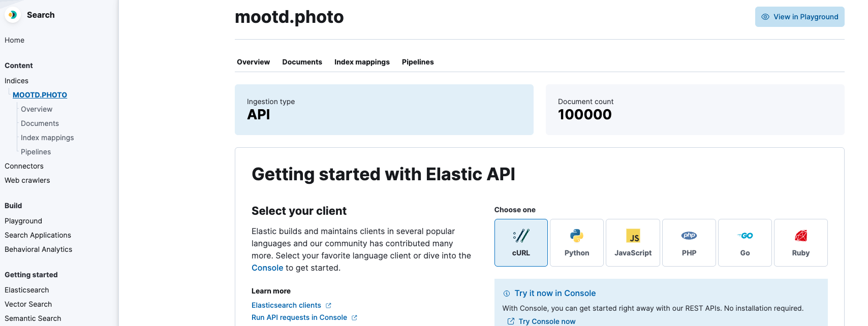The image size is (868, 326).
Task: Click the Ingestion type API panel
Action: [384, 110]
